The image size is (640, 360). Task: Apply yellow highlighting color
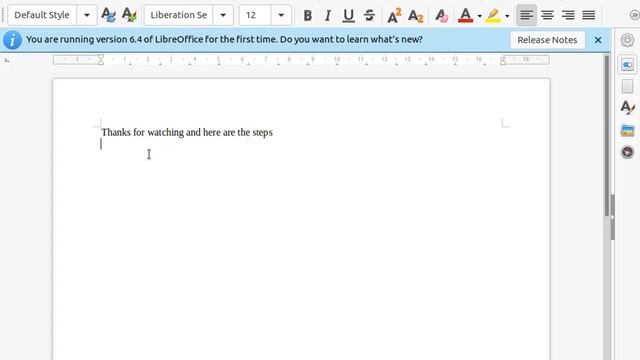[493, 16]
